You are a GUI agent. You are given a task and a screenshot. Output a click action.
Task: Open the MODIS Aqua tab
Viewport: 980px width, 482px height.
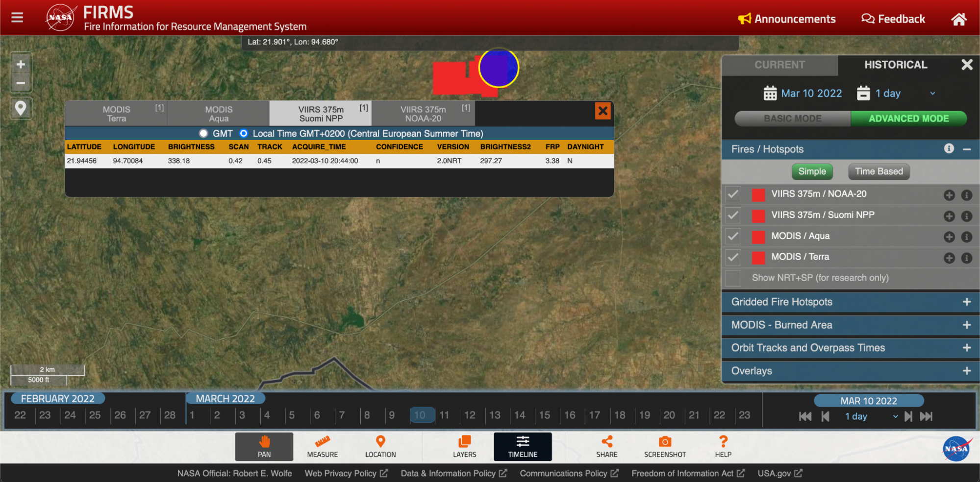pyautogui.click(x=219, y=114)
